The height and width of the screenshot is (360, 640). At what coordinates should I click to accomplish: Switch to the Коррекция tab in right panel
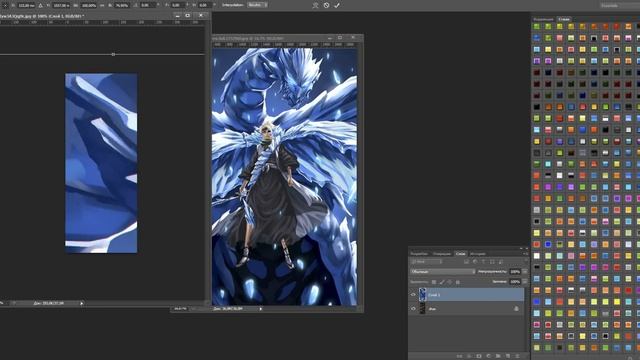point(543,19)
